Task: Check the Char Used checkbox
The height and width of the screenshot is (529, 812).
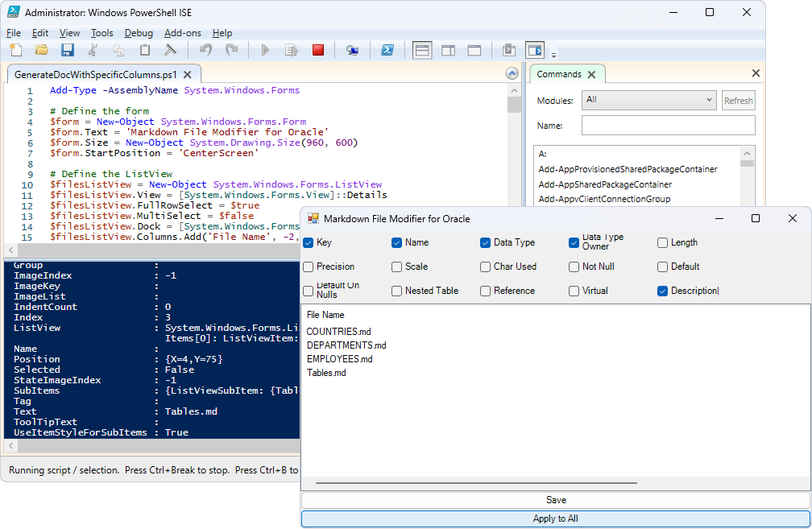Action: point(485,267)
